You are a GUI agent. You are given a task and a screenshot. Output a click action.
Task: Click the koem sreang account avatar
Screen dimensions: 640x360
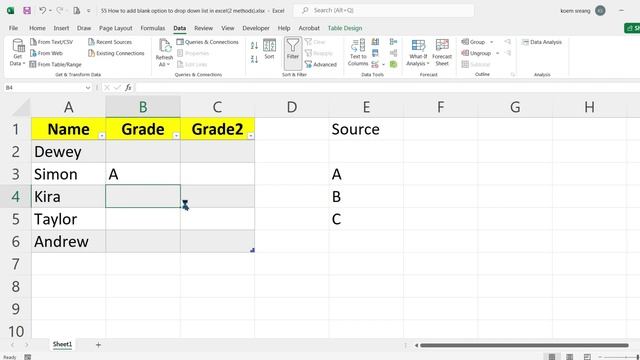[x=600, y=11]
